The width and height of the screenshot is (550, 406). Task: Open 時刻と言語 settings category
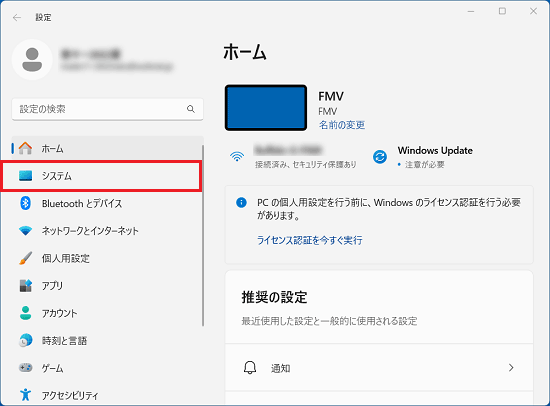[107, 340]
